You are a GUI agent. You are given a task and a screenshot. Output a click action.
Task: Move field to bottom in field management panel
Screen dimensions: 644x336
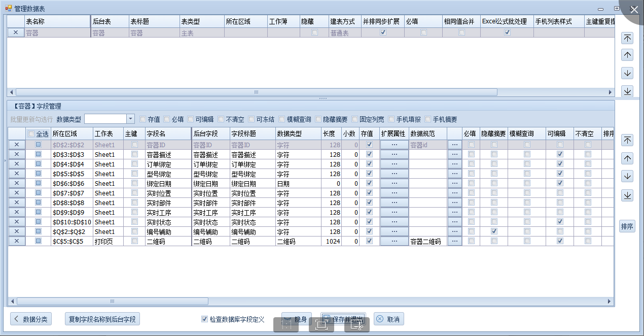(627, 195)
